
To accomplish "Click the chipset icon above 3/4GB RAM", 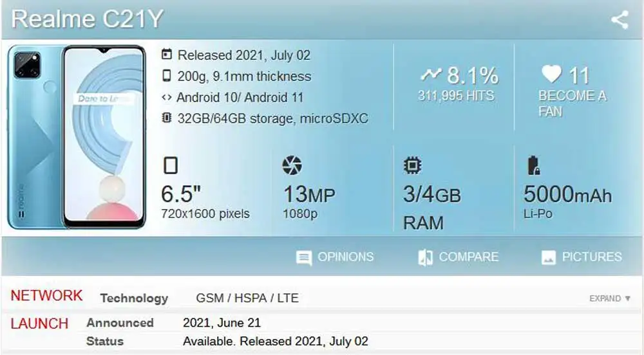I will click(412, 165).
